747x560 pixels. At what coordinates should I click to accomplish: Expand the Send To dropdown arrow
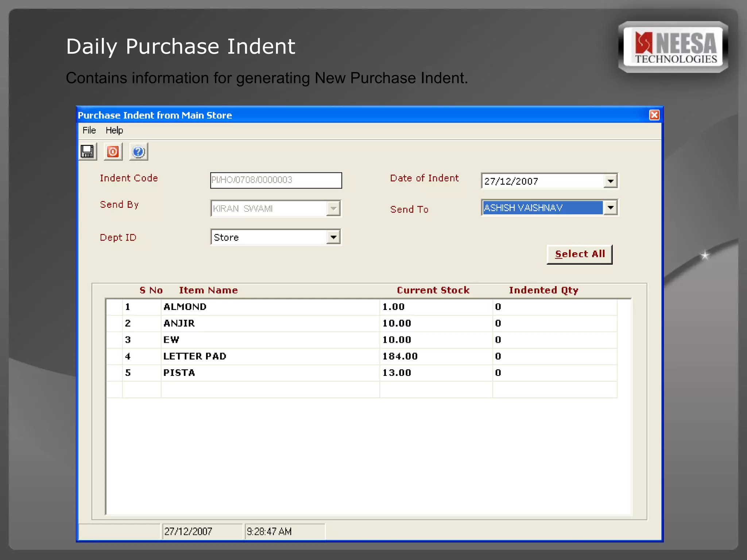click(x=610, y=208)
